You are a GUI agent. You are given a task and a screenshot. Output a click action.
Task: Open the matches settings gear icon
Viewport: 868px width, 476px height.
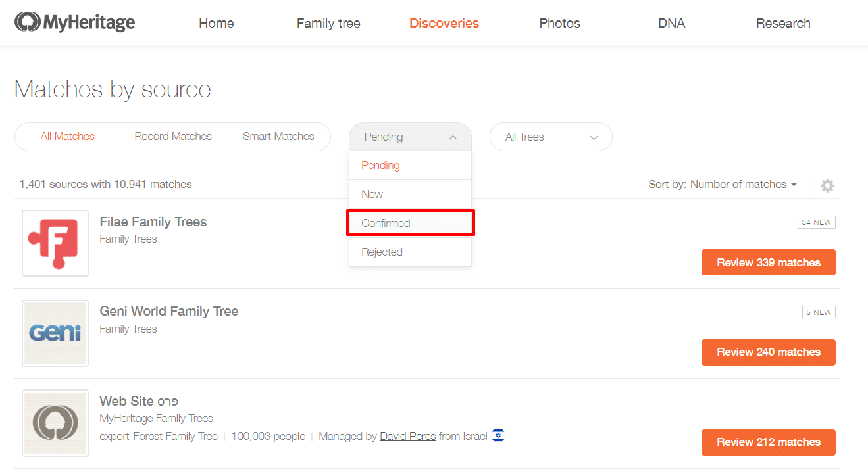coord(827,185)
